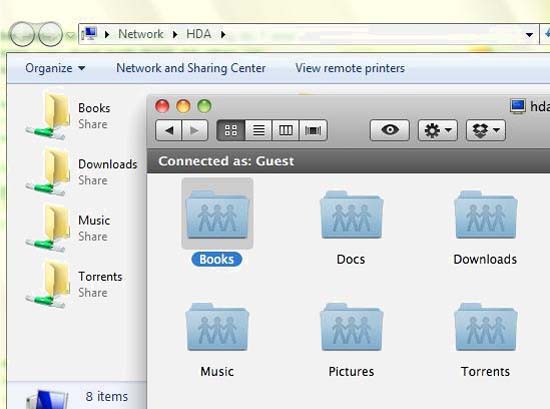
Task: Open the Dropbox toolbar menu
Action: pyautogui.click(x=486, y=130)
